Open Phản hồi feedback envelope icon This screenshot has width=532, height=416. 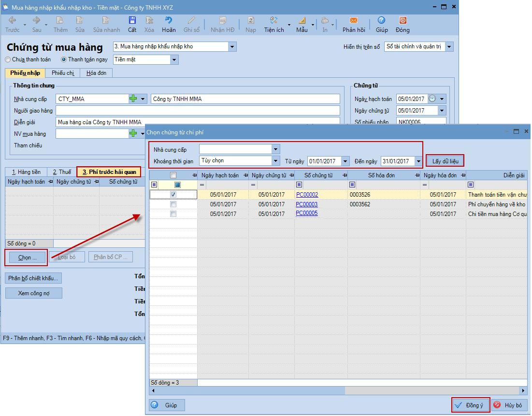(x=354, y=20)
